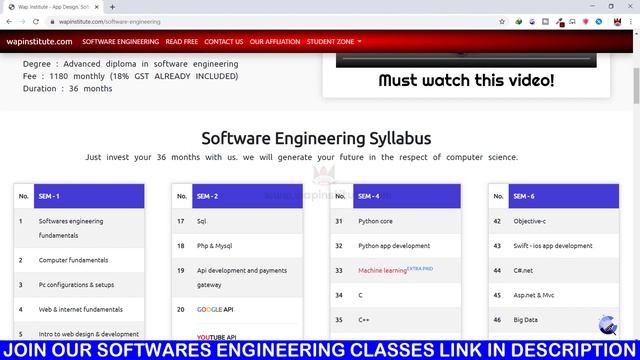
Task: Click the 'Software Engineering Syllabus' heading
Action: [x=316, y=138]
